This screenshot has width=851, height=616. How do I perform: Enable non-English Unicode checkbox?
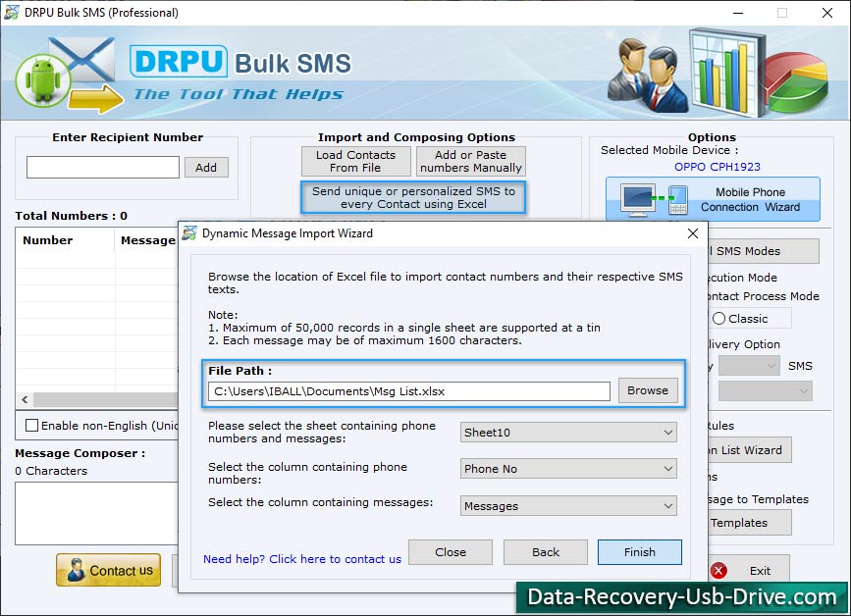(x=32, y=425)
